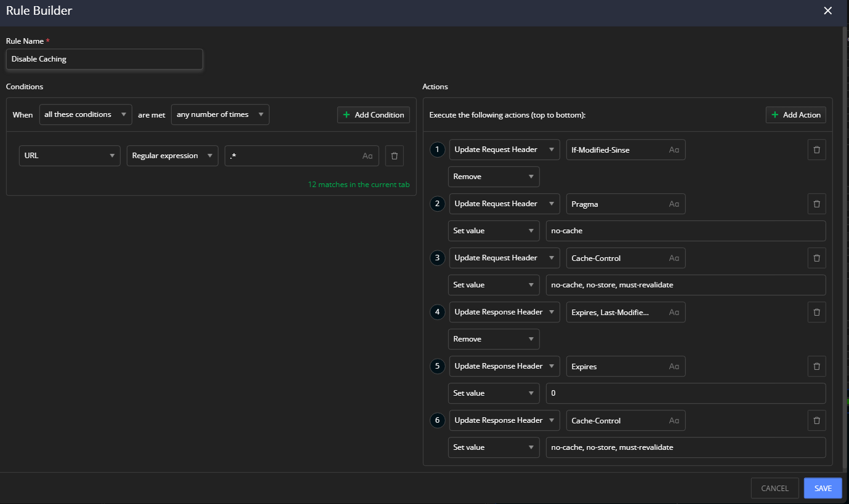The height and width of the screenshot is (504, 849).
Task: Click the Add Condition button
Action: [373, 114]
